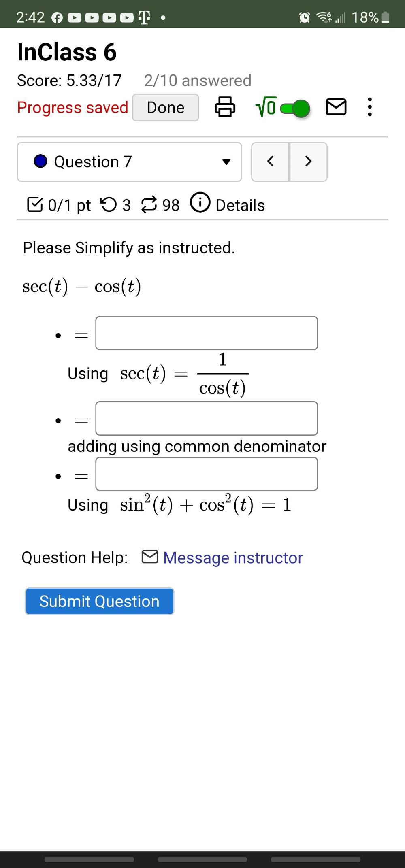405x868 pixels.
Task: Select Details next to the info icon
Action: (x=240, y=204)
